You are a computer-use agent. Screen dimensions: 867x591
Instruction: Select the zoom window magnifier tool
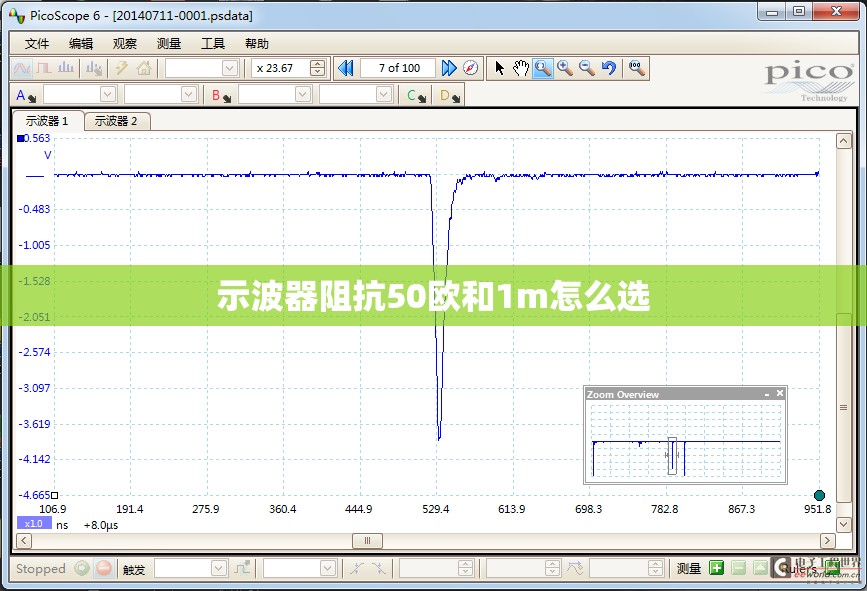[543, 68]
